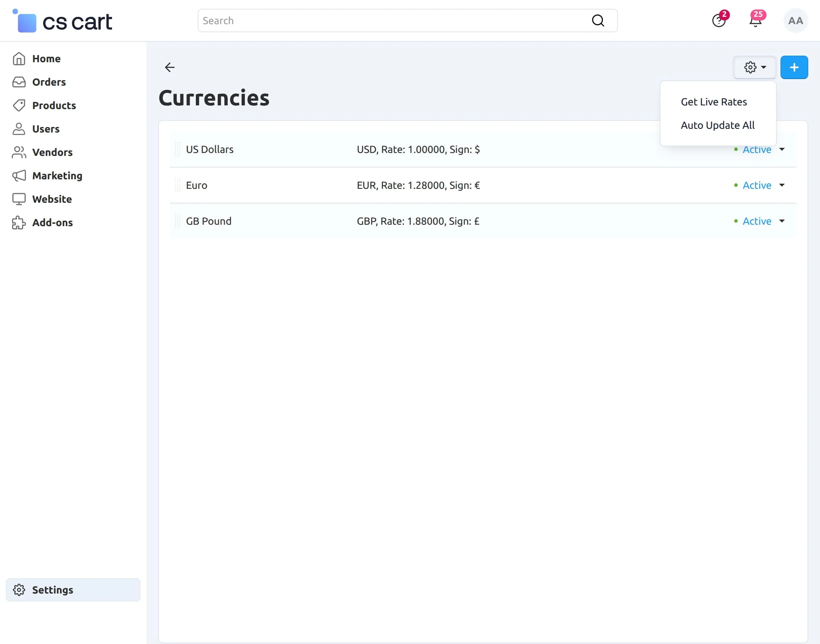820x644 pixels.
Task: Click the cs cart logo
Action: pos(62,21)
